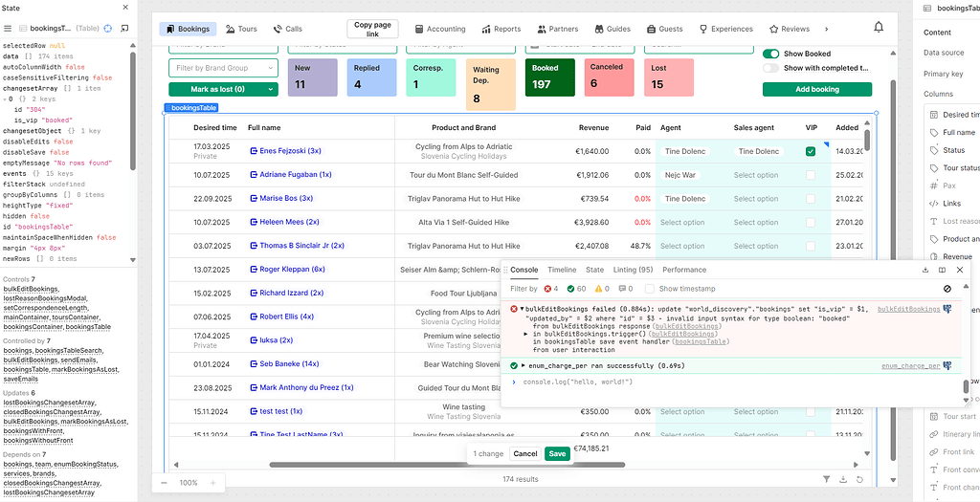Enable the Show timestamp checkbox
Viewport: 980px width, 502px height.
tap(650, 289)
